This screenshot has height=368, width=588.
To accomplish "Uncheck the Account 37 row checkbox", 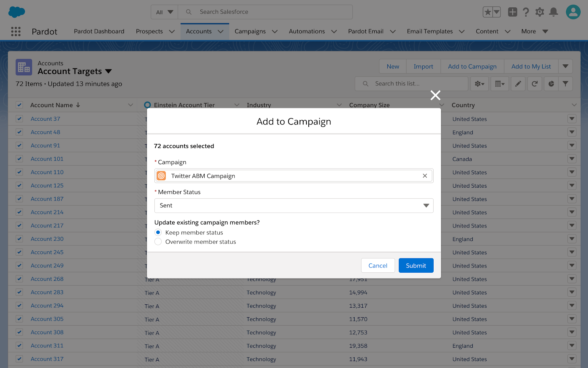I will pos(19,119).
